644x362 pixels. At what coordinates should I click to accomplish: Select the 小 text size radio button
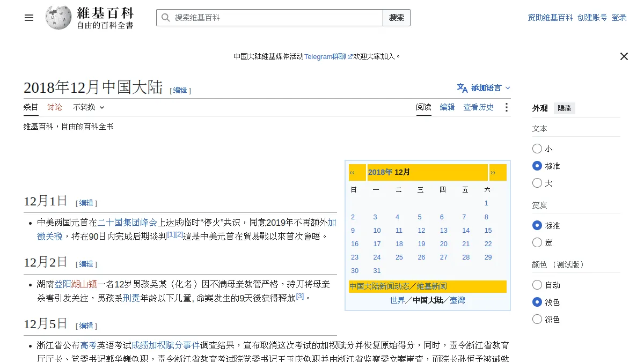pos(537,149)
